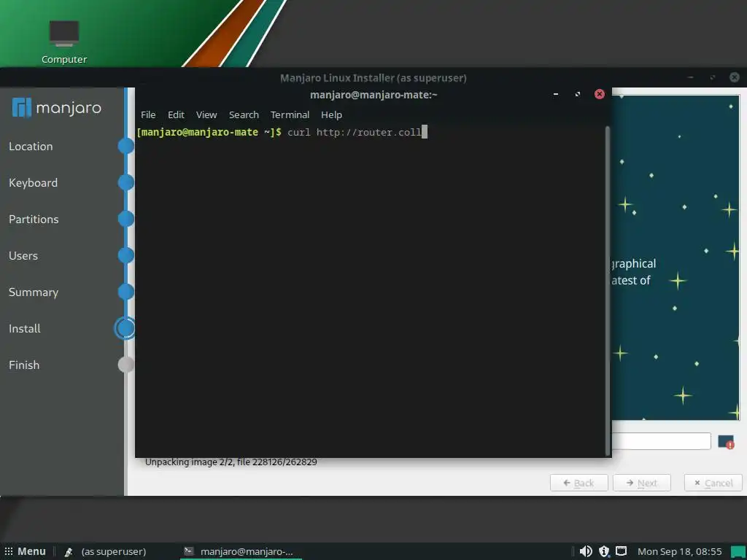Viewport: 747px width, 560px height.
Task: Open the volume control tray icon
Action: pos(586,551)
